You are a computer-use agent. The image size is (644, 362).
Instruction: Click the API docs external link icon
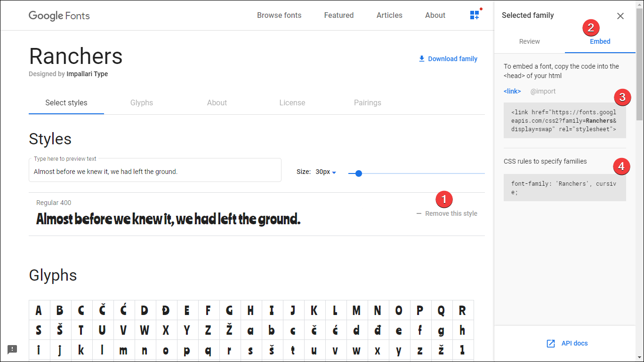pyautogui.click(x=551, y=344)
